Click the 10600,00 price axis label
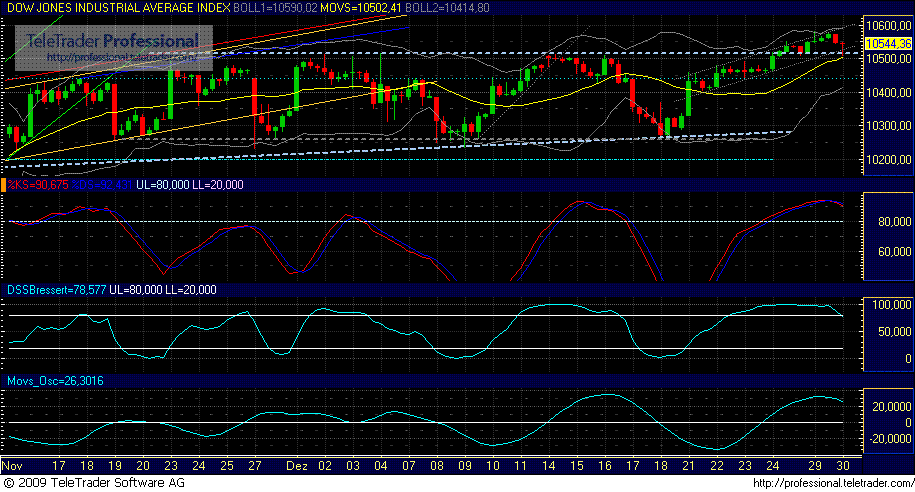The width and height of the screenshot is (915, 492). [x=888, y=25]
